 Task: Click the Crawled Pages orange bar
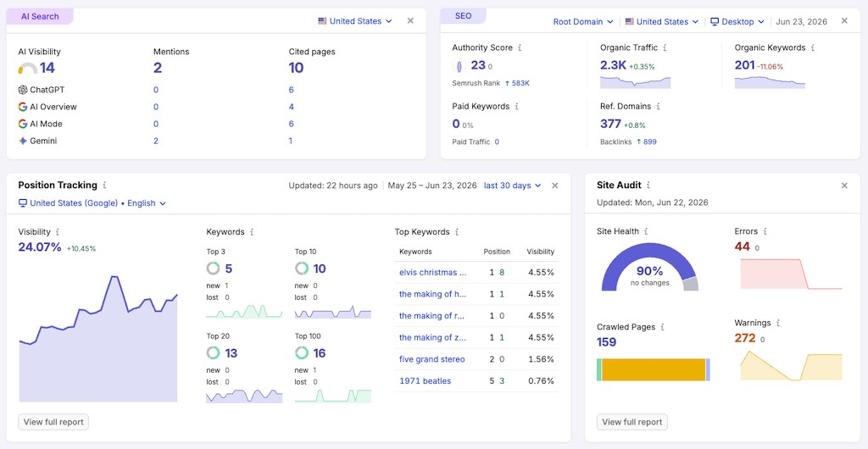click(654, 370)
